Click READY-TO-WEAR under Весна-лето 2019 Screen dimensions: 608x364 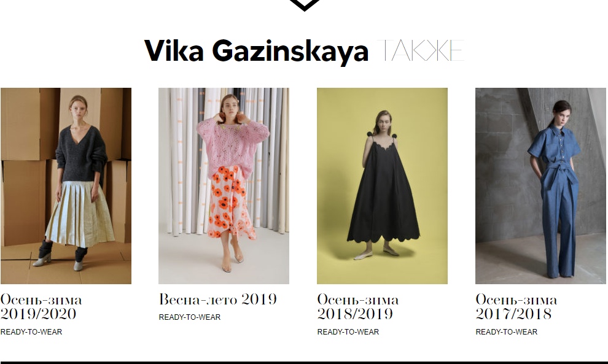tap(190, 317)
